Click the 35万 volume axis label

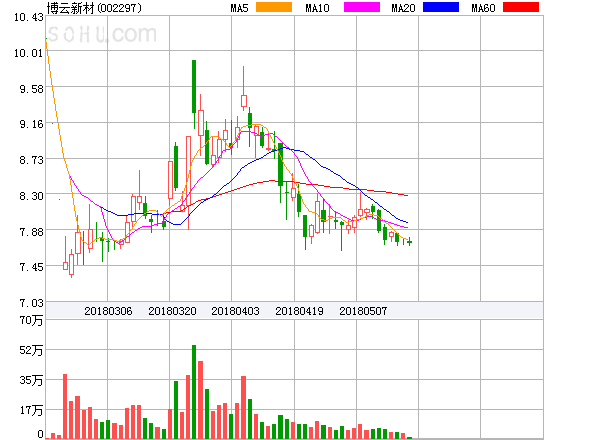coord(31,380)
